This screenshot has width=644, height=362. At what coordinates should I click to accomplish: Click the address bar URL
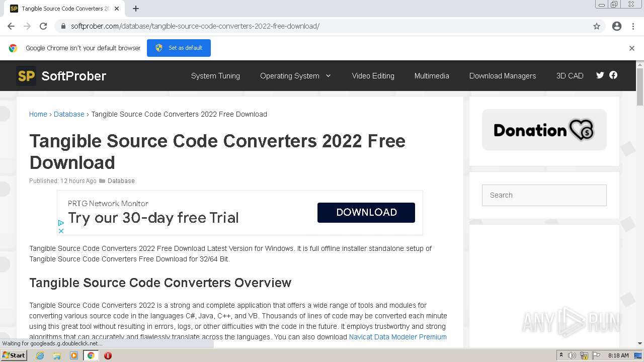(195, 26)
